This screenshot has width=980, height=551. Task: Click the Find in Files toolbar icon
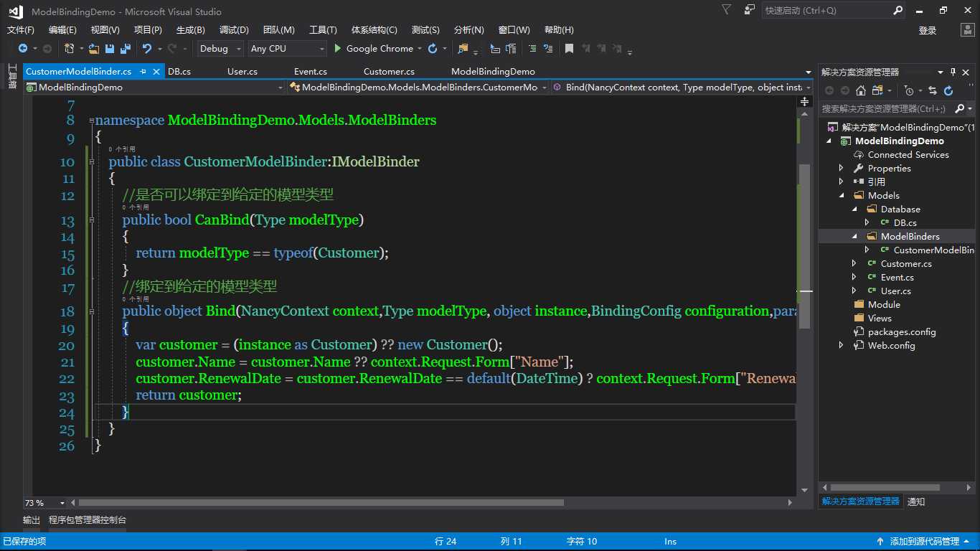(x=463, y=49)
